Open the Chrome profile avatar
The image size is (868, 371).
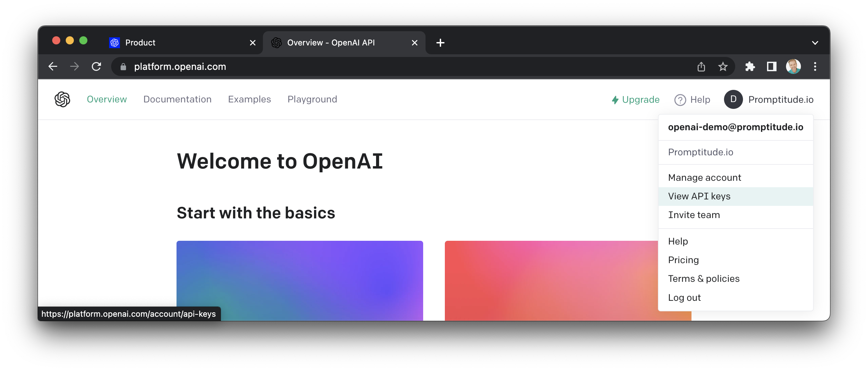pos(793,66)
